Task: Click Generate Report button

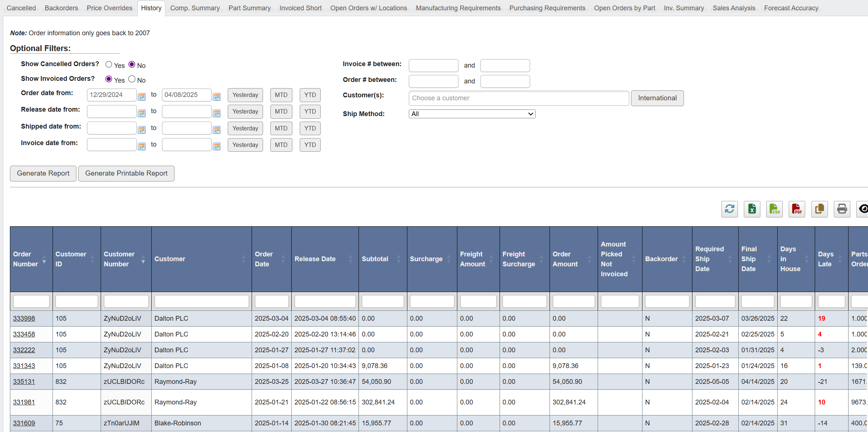Action: (43, 173)
